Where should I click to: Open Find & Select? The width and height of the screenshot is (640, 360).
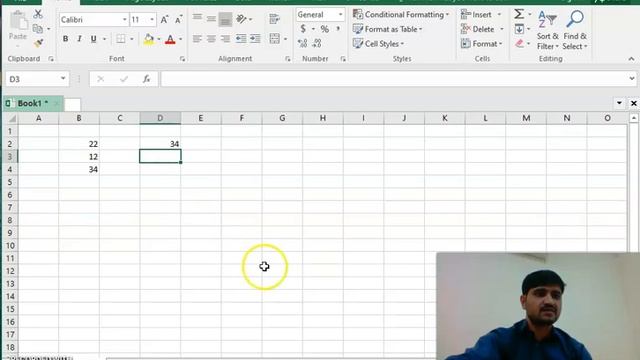tap(575, 31)
